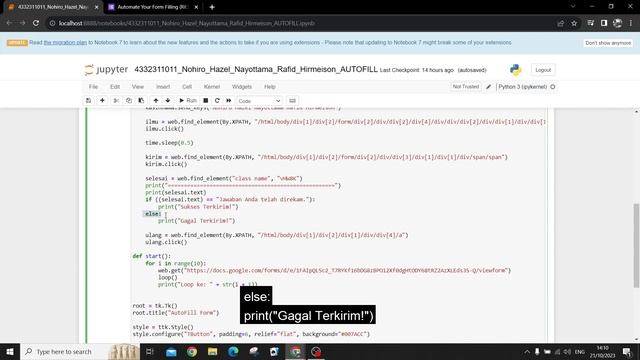Run the selected cell
This screenshot has height=360, width=640.
click(188, 100)
